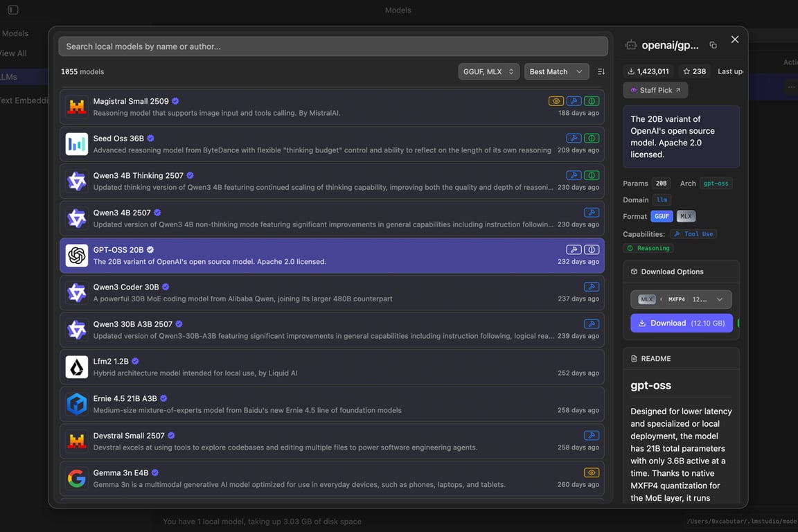This screenshot has height=532, width=798.
Task: Click tool-use badge on Qwen3 30B A3B 2507
Action: [592, 324]
